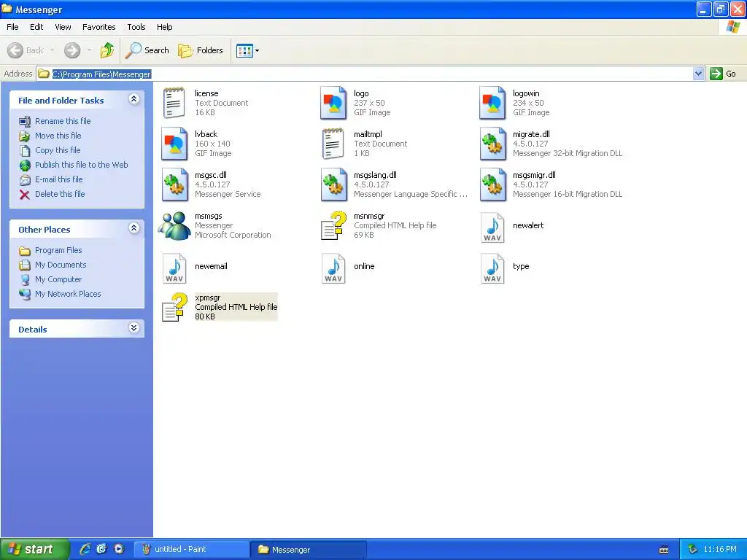Image resolution: width=747 pixels, height=560 pixels.
Task: Open the View menu
Action: 63,27
